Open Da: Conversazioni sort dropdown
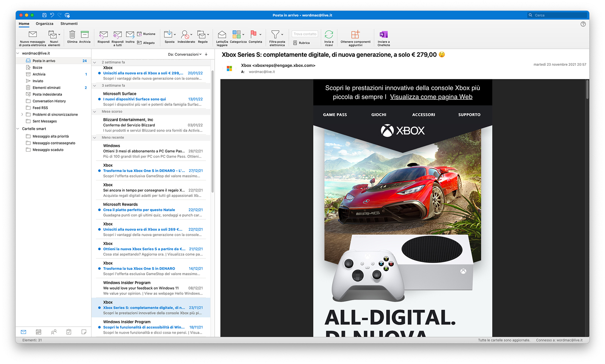Image resolution: width=605 pixels, height=364 pixels. (x=185, y=54)
